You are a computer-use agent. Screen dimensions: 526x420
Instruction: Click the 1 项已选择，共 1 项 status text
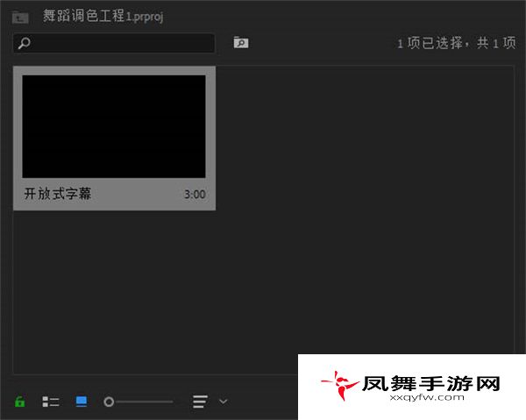457,43
